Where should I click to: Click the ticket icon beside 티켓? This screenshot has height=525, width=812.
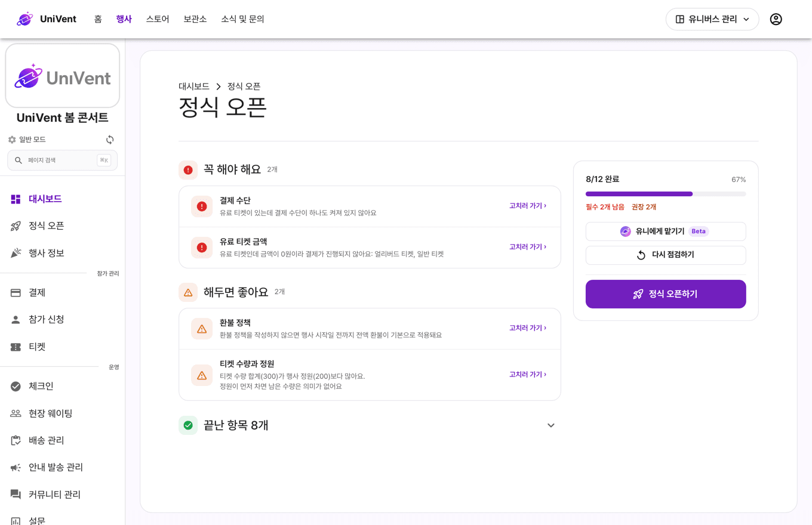click(16, 347)
